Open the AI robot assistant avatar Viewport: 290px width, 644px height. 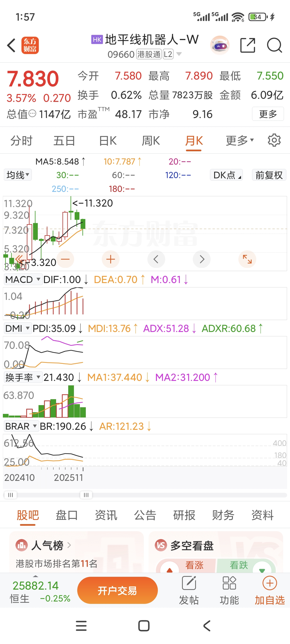(220, 45)
